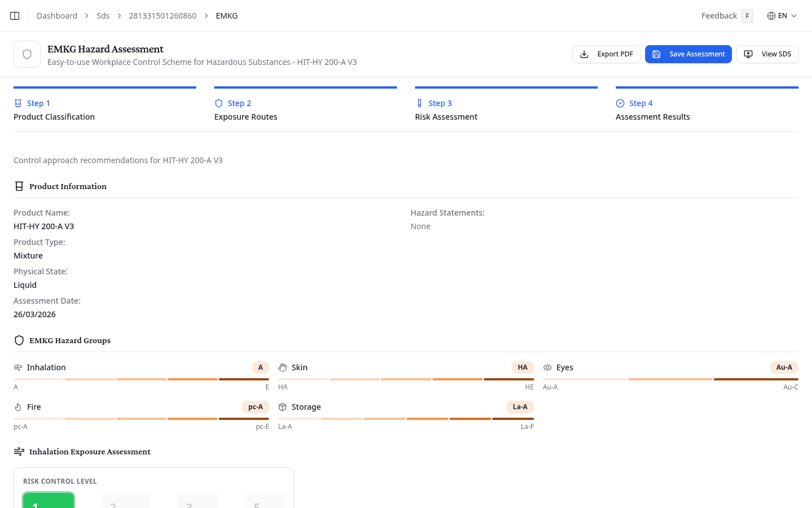812x508 pixels.
Task: Select risk control level 1
Action: (48, 501)
